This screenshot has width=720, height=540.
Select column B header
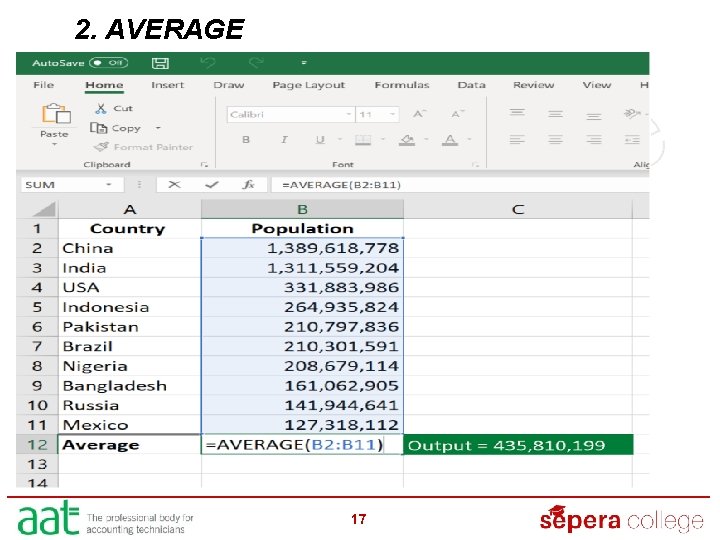coord(302,209)
